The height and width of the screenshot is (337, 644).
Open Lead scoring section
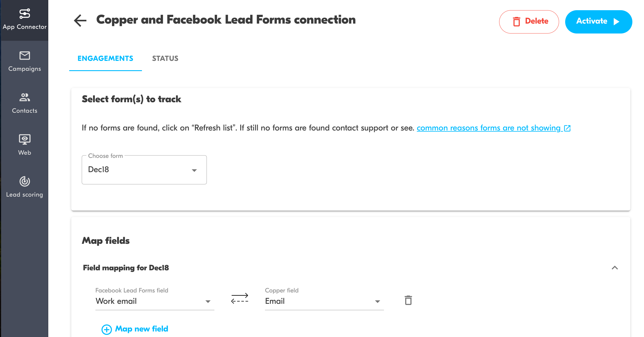coord(24,187)
